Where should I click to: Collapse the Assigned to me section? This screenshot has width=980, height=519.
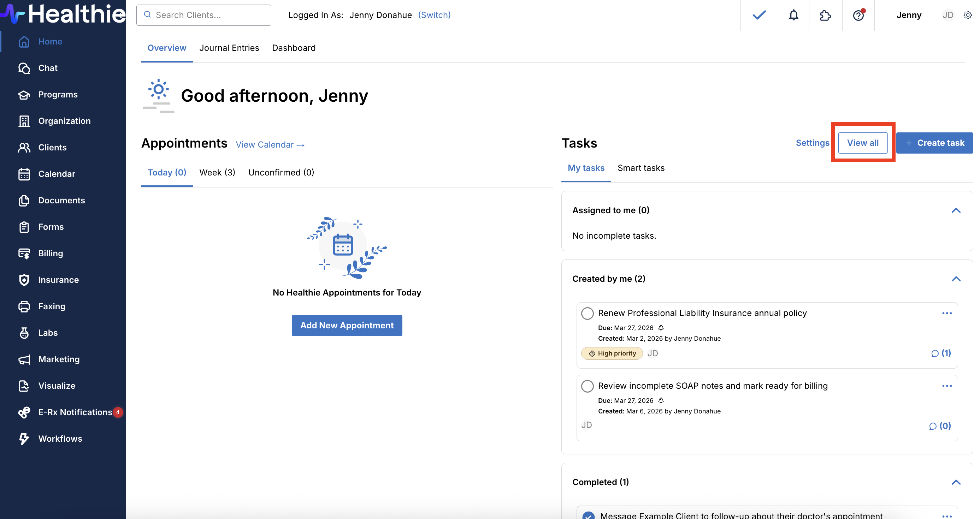(x=956, y=210)
